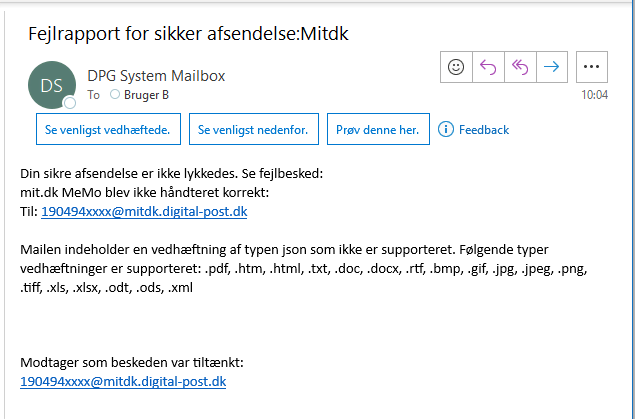Click the Reply All icon

click(x=520, y=67)
